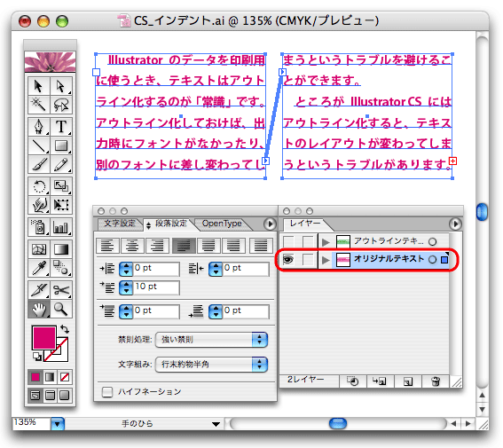Open the Layers panel flyout menu arrow
Viewport: 503px width, 448px height.
(455, 224)
